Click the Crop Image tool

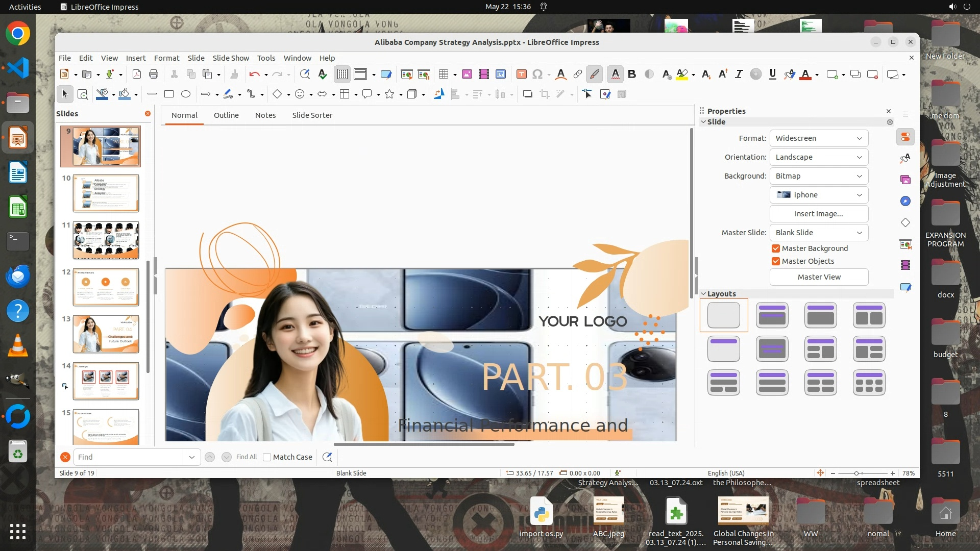pos(545,94)
